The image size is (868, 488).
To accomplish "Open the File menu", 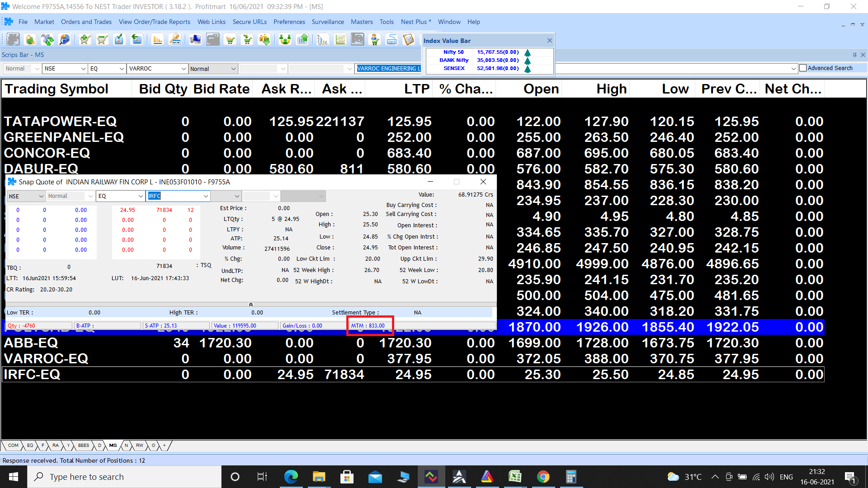I will (x=23, y=22).
